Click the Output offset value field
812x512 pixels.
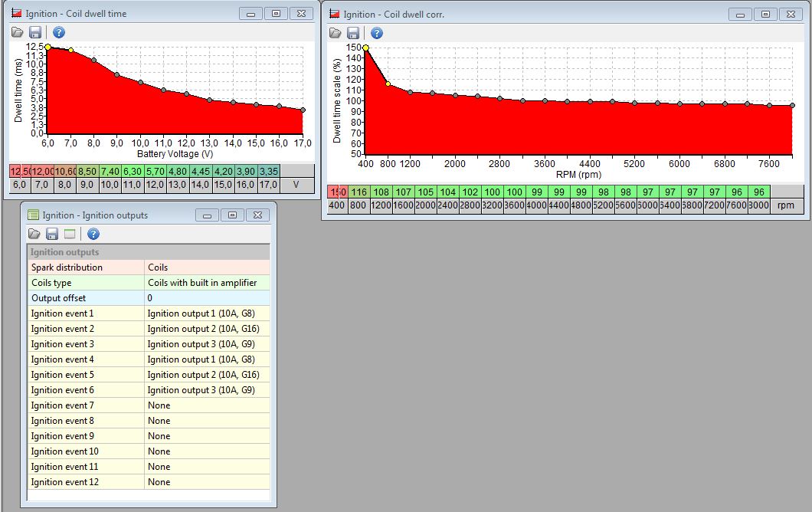tap(207, 298)
